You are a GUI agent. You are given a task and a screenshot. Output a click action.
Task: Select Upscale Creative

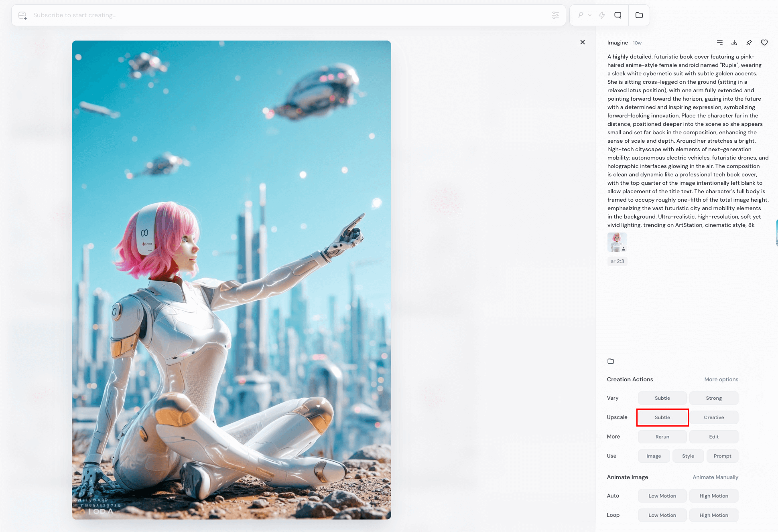click(x=714, y=417)
